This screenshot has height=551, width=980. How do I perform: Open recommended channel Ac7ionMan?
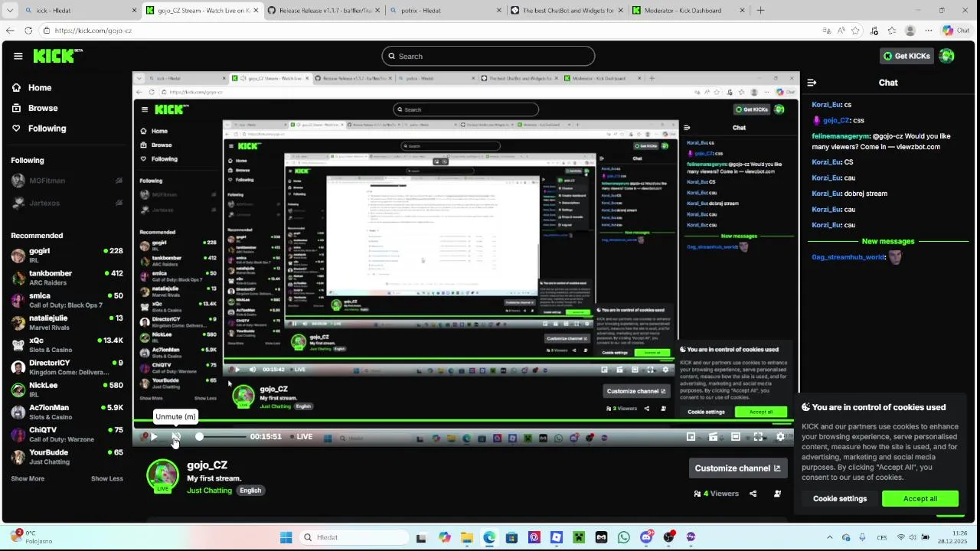click(x=67, y=412)
